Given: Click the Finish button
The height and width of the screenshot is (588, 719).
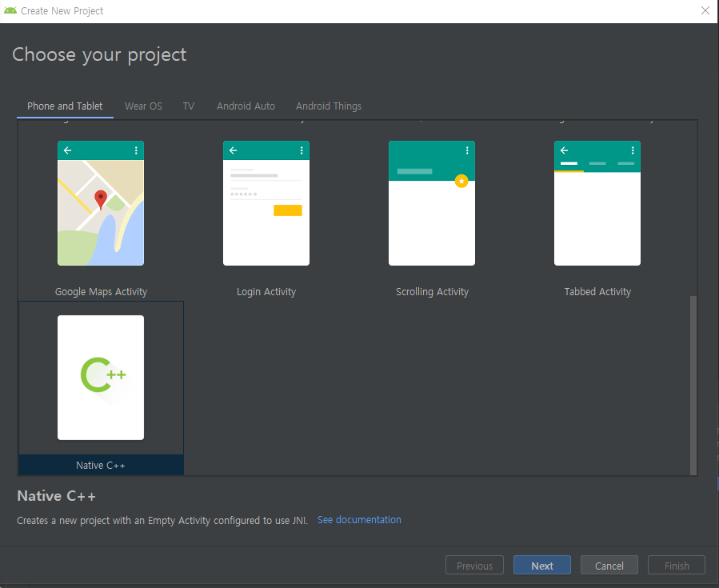Looking at the screenshot, I should pyautogui.click(x=677, y=566).
